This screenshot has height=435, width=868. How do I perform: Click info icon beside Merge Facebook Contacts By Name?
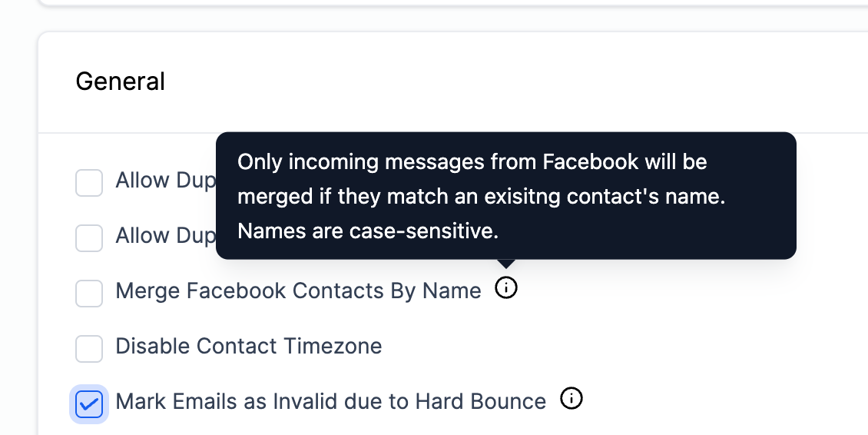pos(506,287)
